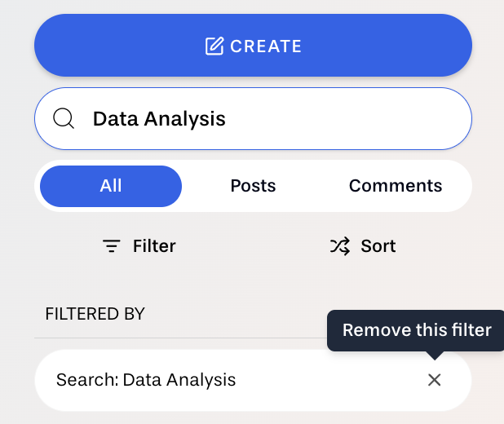
Task: Select the All tab
Action: (x=111, y=186)
